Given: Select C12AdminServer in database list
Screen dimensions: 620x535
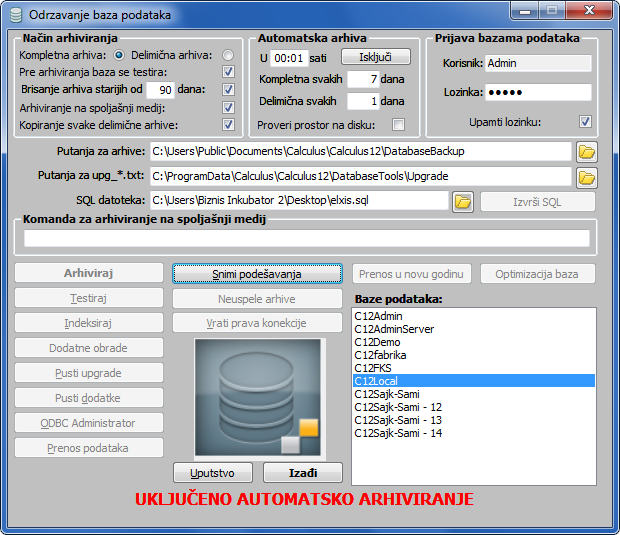Looking at the screenshot, I should (474, 329).
